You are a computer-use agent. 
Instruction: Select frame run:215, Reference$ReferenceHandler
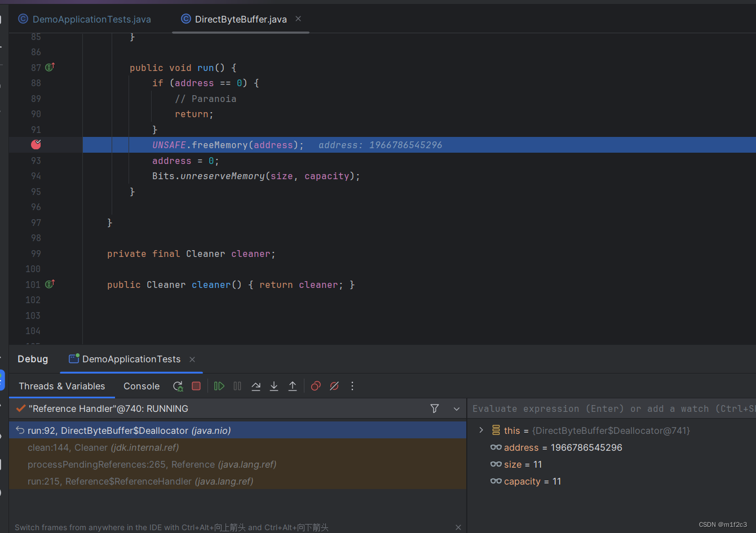(237, 481)
